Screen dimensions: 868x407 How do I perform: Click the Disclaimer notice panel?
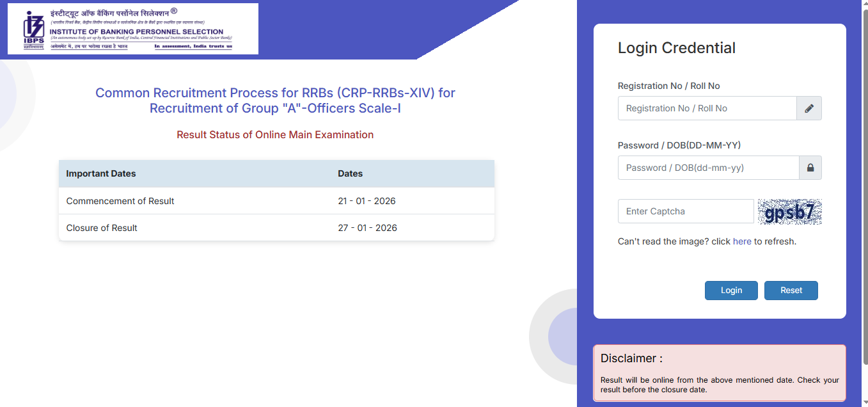click(719, 372)
